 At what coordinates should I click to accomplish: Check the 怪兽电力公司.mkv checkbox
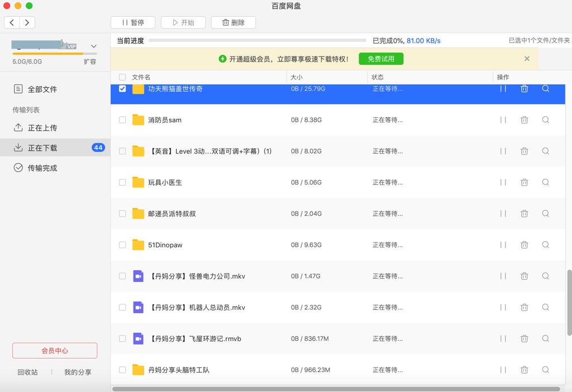pyautogui.click(x=122, y=276)
